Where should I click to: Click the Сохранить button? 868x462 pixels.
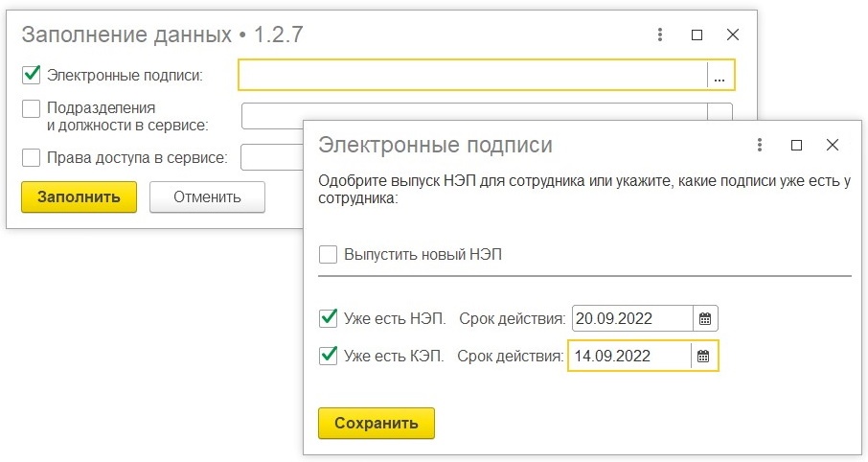[377, 424]
